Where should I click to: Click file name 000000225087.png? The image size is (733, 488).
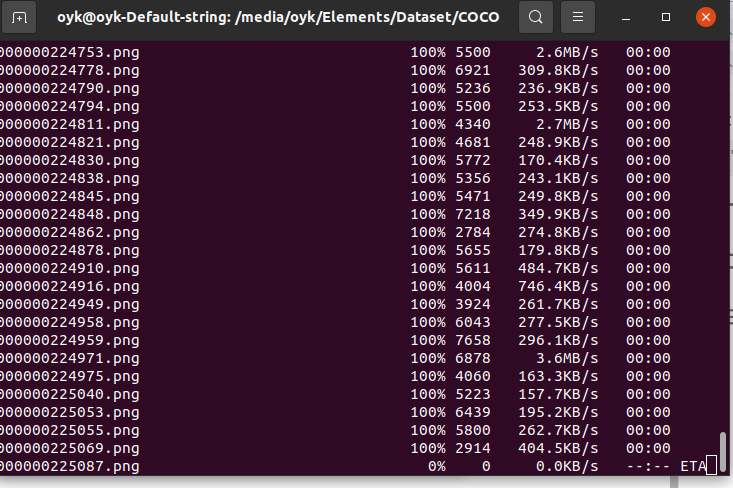pyautogui.click(x=70, y=466)
